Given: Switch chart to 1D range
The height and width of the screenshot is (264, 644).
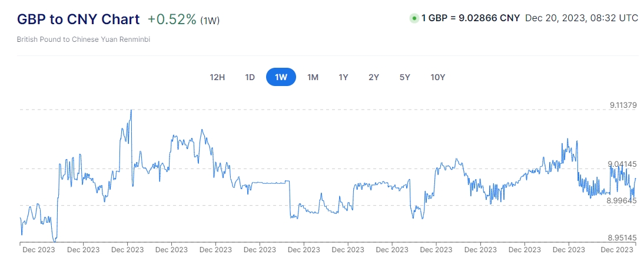Looking at the screenshot, I should pyautogui.click(x=250, y=77).
